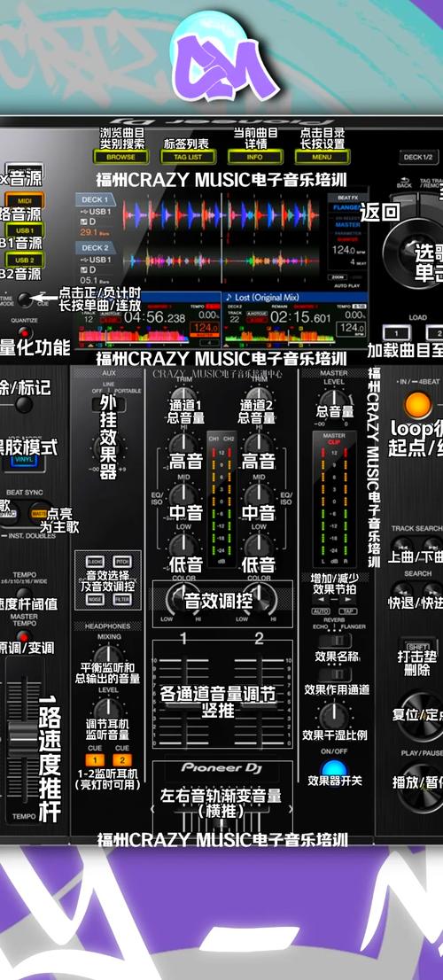Click the orange LOOP IN / 4BEAT button

coord(417,405)
